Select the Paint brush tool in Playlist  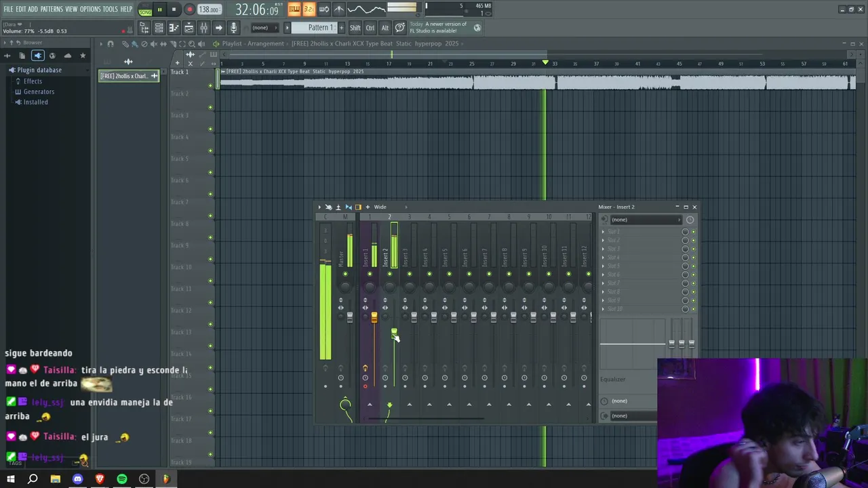tap(134, 44)
